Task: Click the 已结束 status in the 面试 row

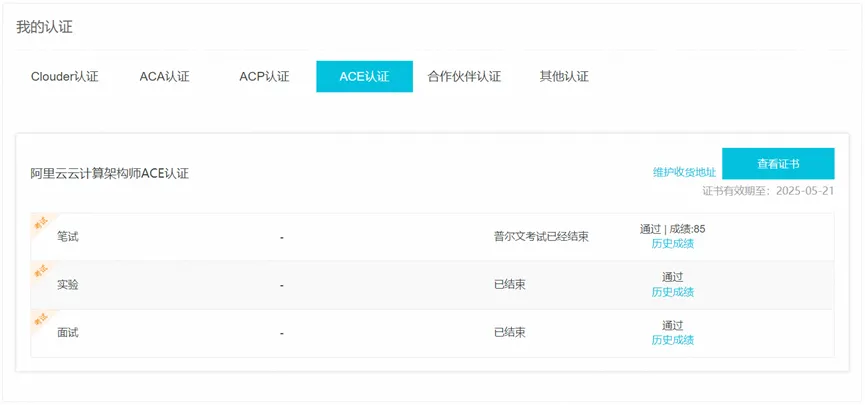Action: (x=510, y=333)
